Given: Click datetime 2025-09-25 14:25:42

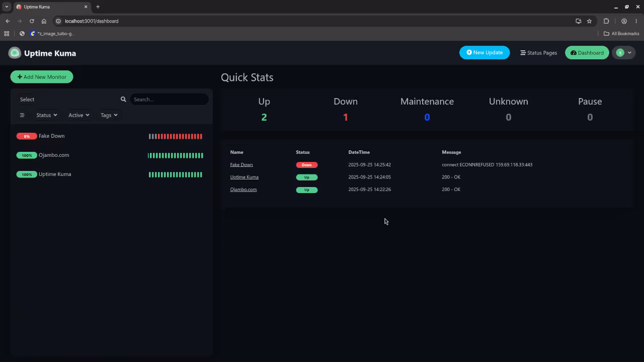Looking at the screenshot, I should 369,165.
